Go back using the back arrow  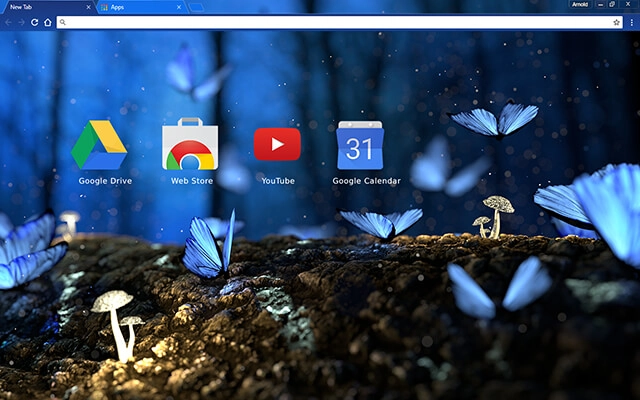coord(9,22)
